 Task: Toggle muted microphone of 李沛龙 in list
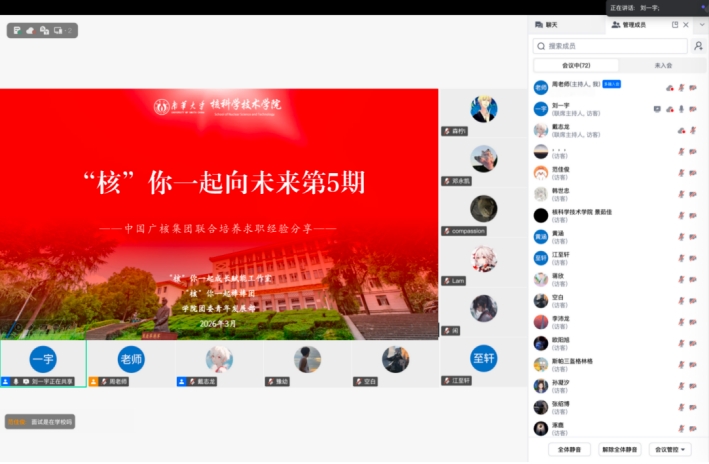click(x=681, y=322)
